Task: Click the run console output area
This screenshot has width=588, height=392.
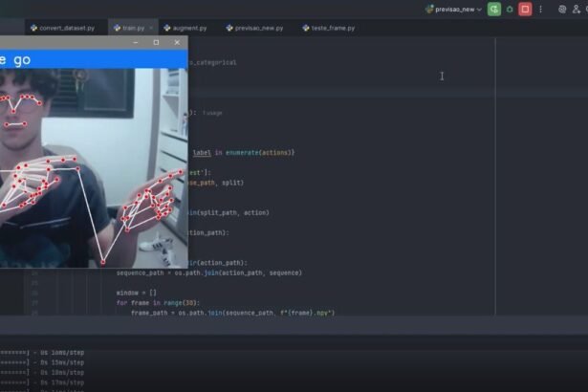Action: (x=287, y=368)
